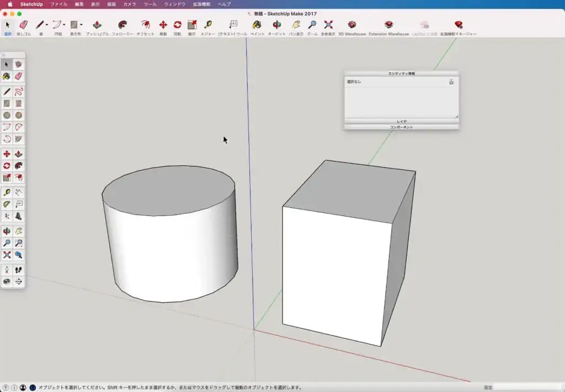Open the ツール menu
The width and height of the screenshot is (565, 392).
point(150,4)
